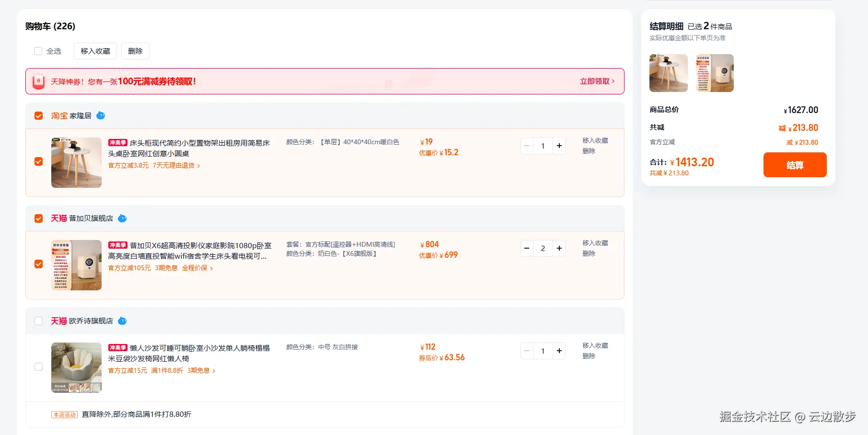The image size is (868, 435).
Task: Check the 欧乔诗旗舰店 store checkbox
Action: [x=38, y=321]
